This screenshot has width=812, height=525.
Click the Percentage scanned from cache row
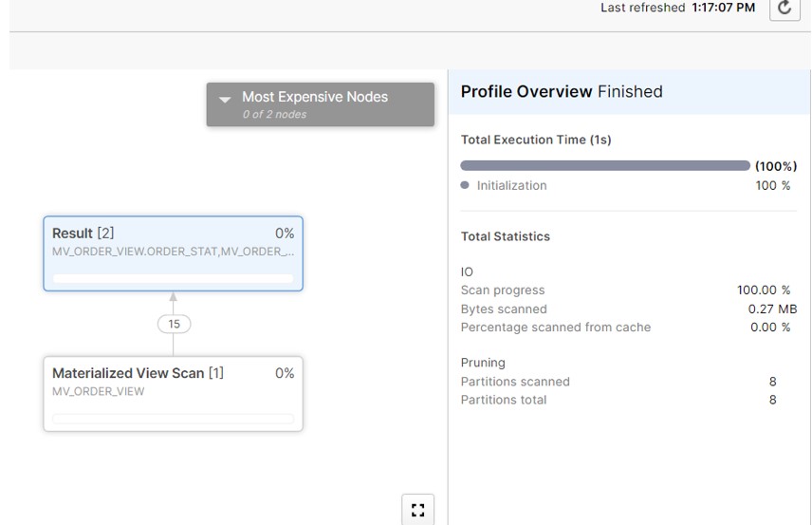click(x=628, y=328)
